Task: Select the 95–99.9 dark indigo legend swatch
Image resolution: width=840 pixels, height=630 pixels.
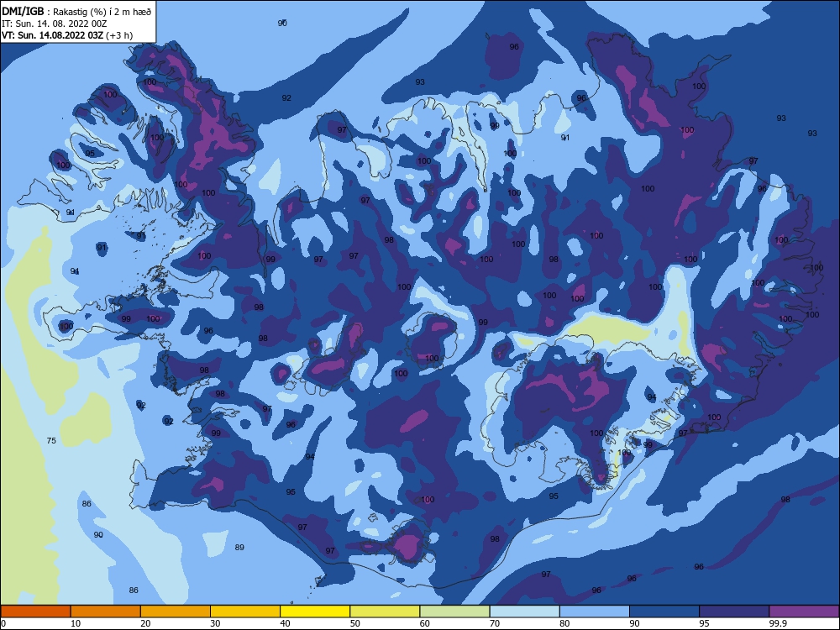Action: [x=734, y=612]
